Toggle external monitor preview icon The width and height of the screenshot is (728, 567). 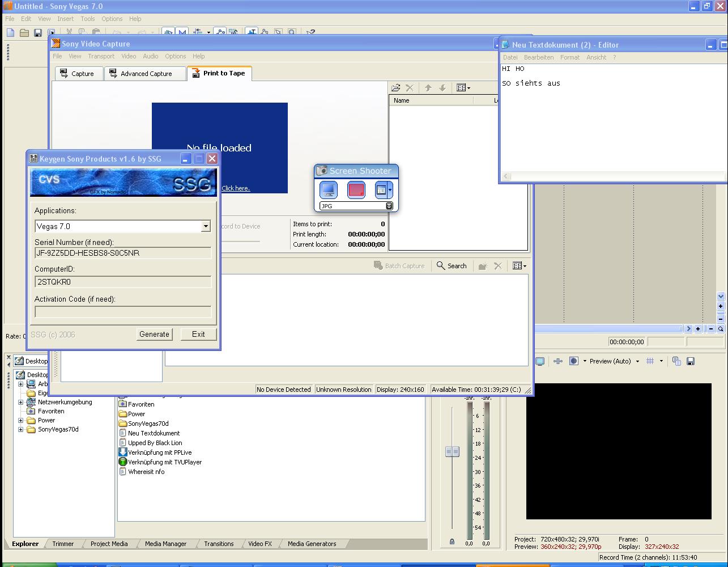pyautogui.click(x=540, y=361)
